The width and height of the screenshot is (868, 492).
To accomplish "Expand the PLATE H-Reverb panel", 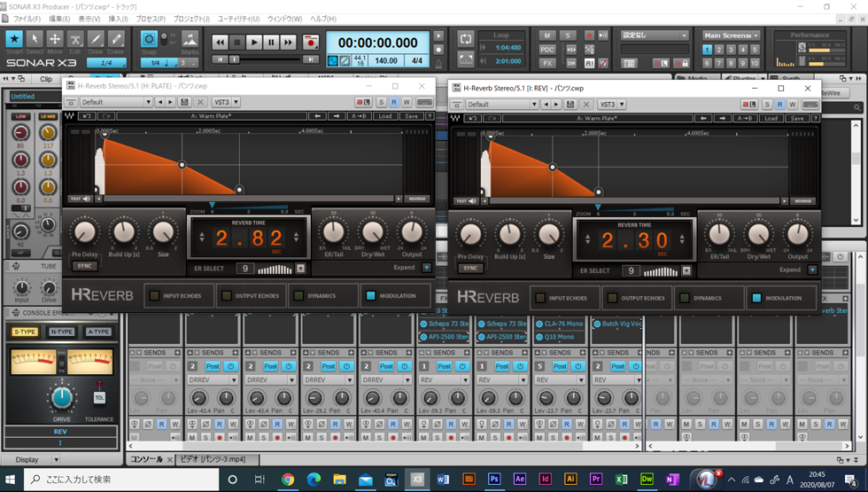I will 426,268.
